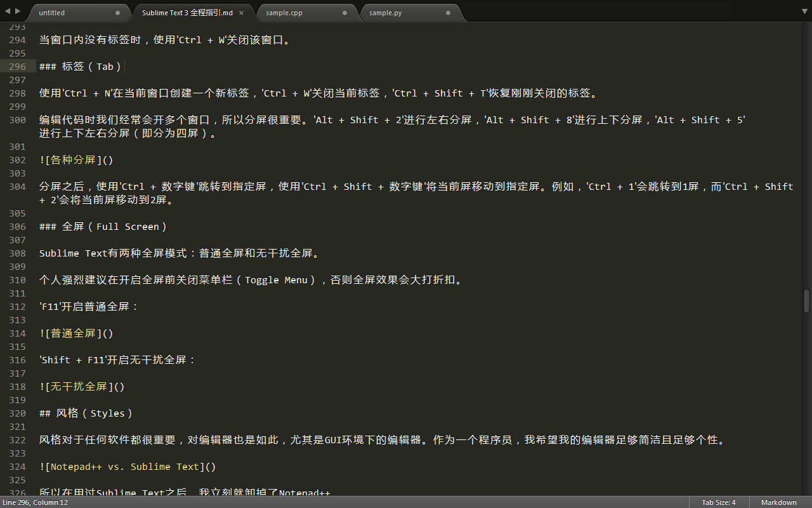812x508 pixels.
Task: Click the unsaved-changes dot on sample.py tab
Action: click(x=449, y=12)
